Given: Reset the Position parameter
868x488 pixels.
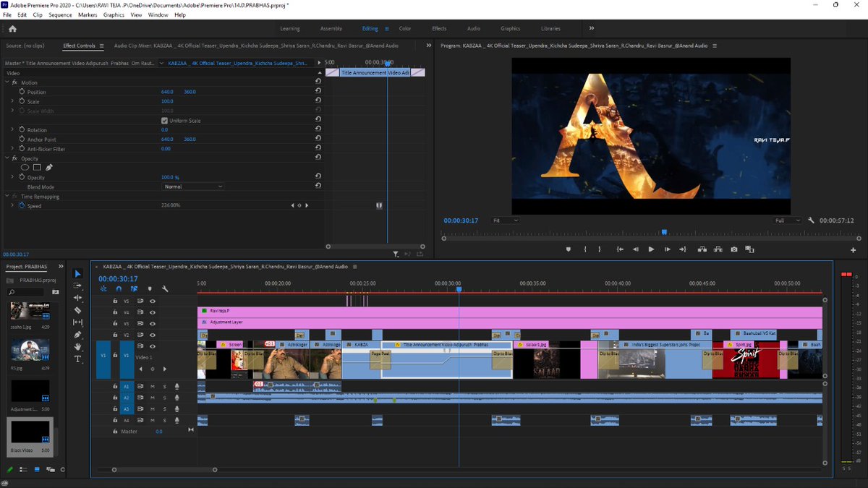Looking at the screenshot, I should coord(318,92).
